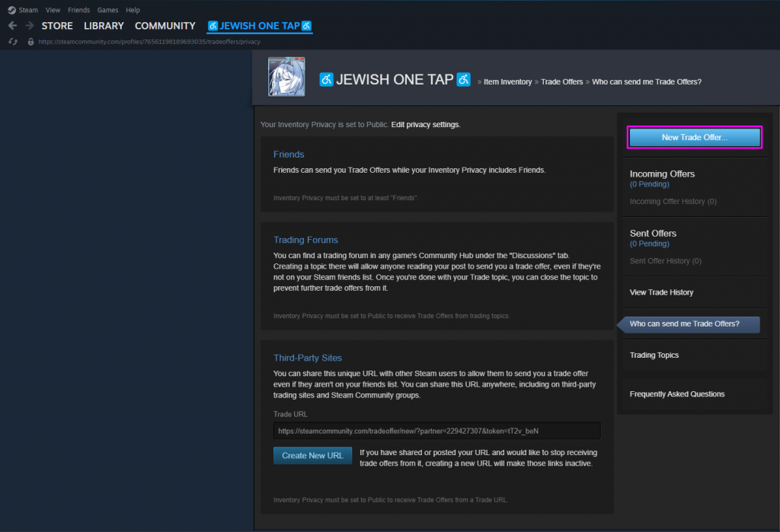Switch to the LIBRARY tab

(x=104, y=26)
